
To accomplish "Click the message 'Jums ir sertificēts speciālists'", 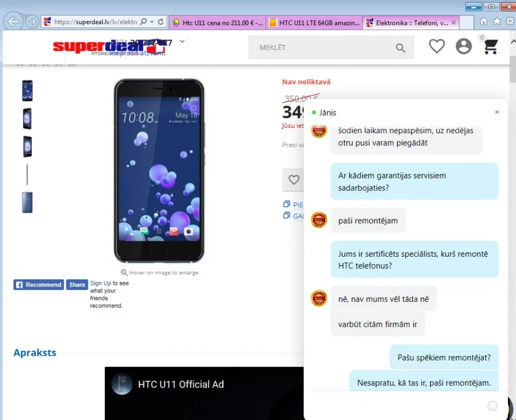I will (415, 260).
